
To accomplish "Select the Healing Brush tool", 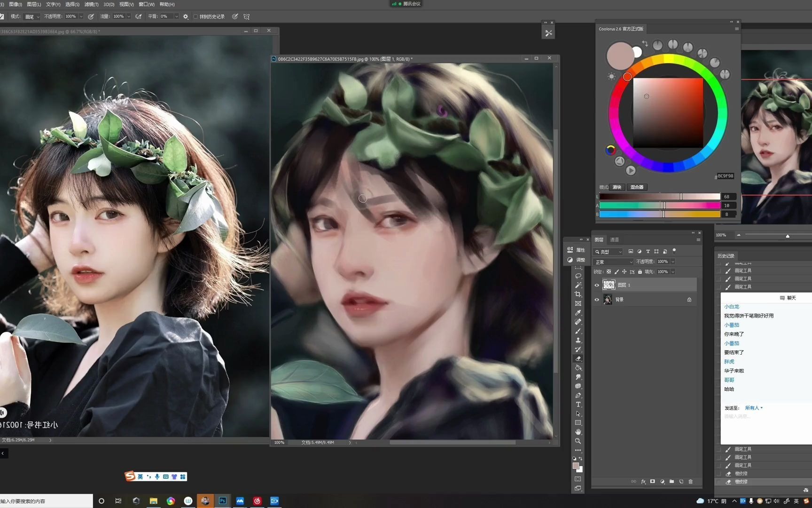I will [x=578, y=322].
